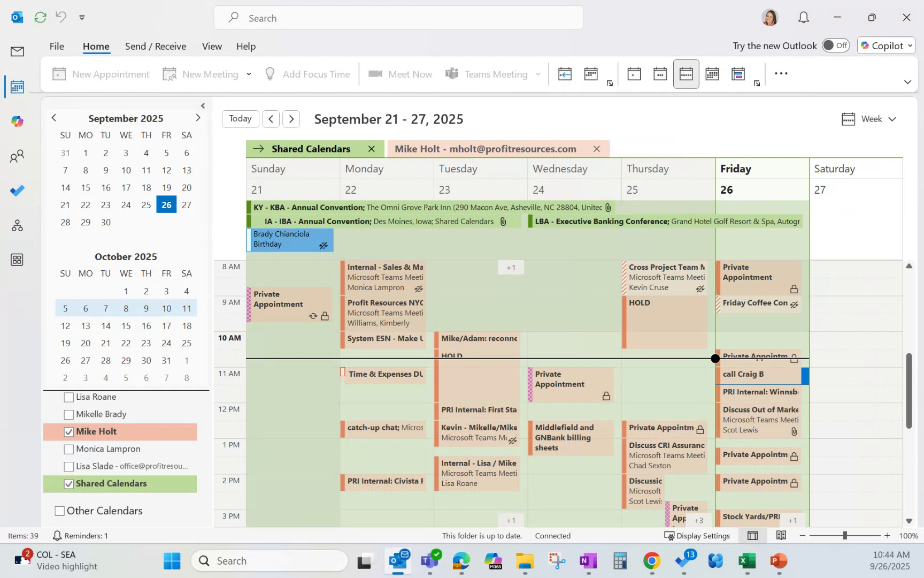Expand the New Meeting dropdown arrow
Screen dimensions: 924x578
coord(248,74)
